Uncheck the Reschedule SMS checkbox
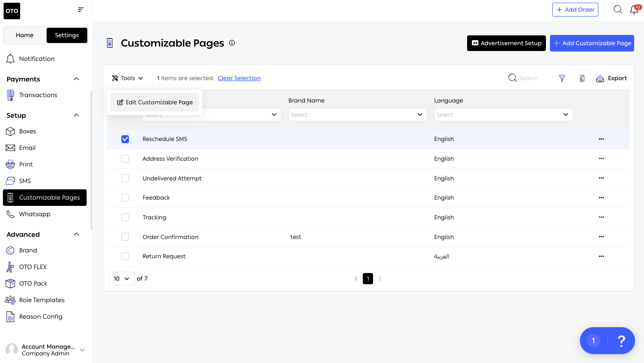The image size is (644, 363). (125, 139)
